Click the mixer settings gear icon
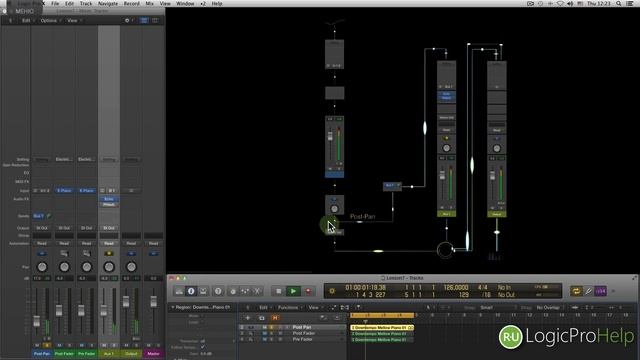 [x=127, y=20]
